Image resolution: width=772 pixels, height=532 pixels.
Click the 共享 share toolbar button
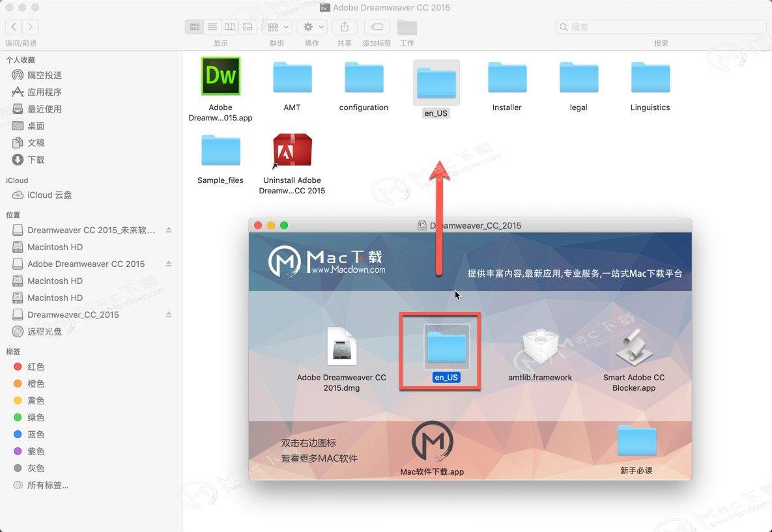pos(345,27)
